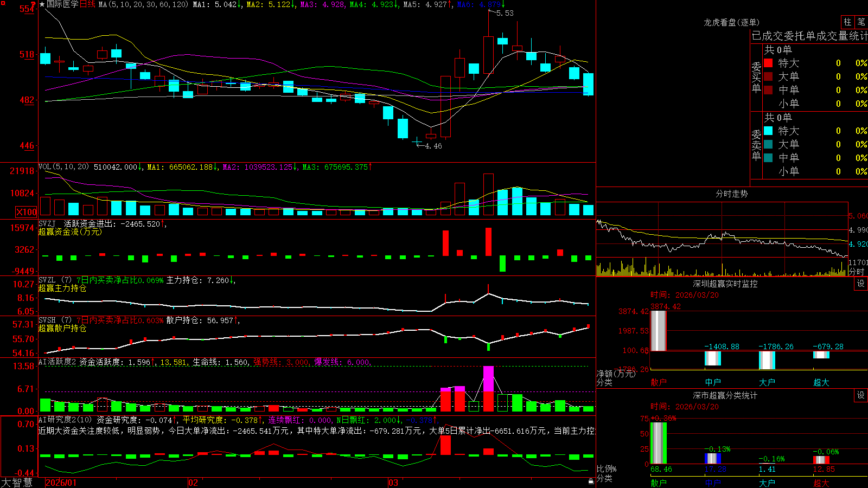Click the 超大 label under 深市超赢分类统计
Screen dimensions: 868x488
(821, 483)
